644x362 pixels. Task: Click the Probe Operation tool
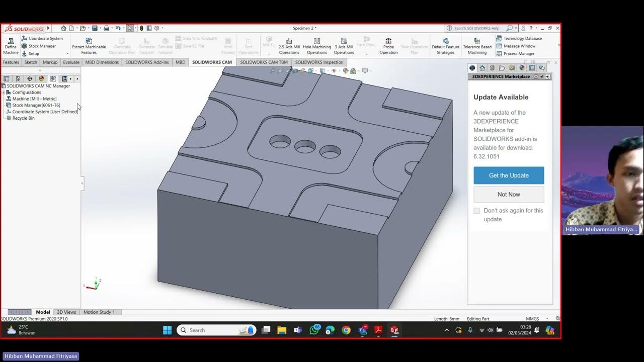[388, 46]
